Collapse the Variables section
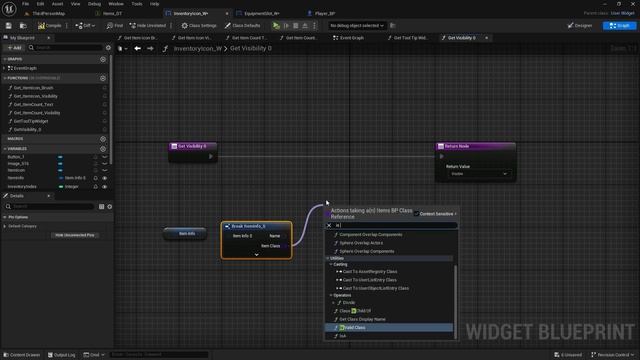 (x=4, y=149)
